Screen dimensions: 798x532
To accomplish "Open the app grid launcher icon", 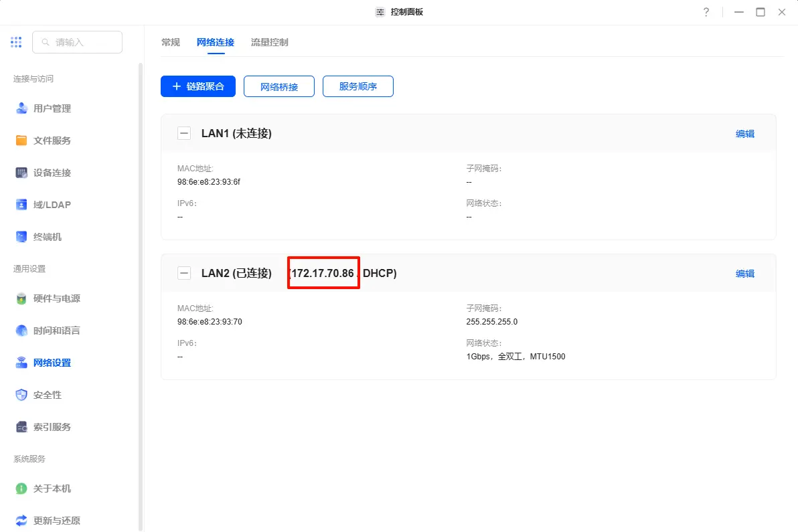I will click(x=16, y=42).
